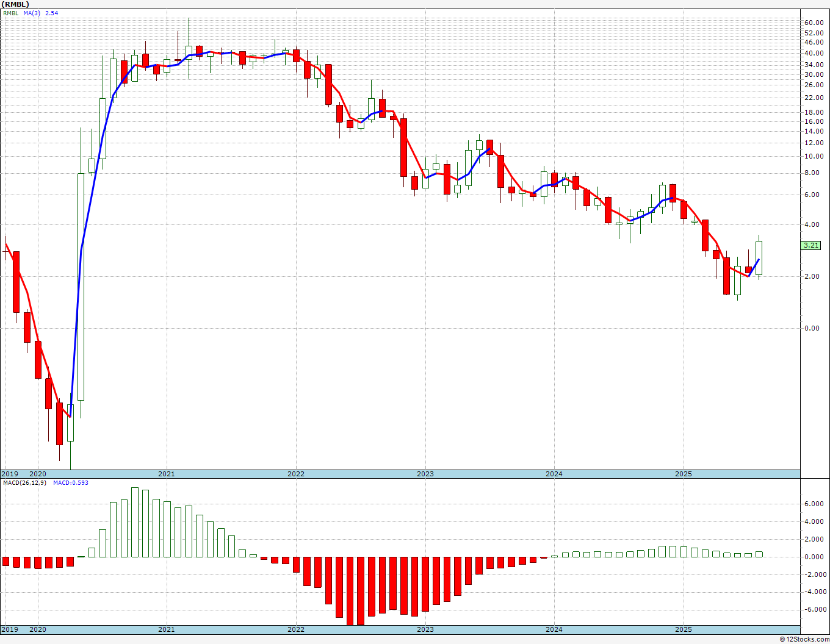This screenshot has width=830, height=644.
Task: Click the 46.00 price axis label
Action: click(814, 42)
